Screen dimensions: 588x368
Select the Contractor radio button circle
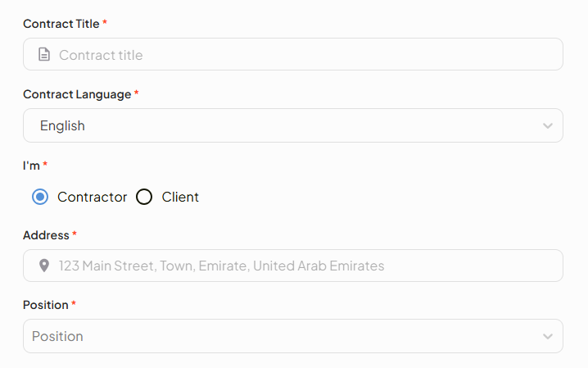[40, 197]
